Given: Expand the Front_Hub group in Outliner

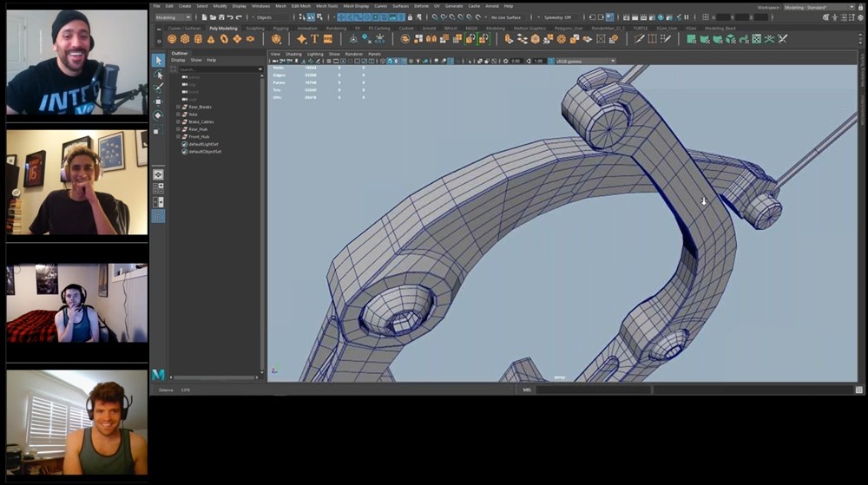Looking at the screenshot, I should click(179, 136).
